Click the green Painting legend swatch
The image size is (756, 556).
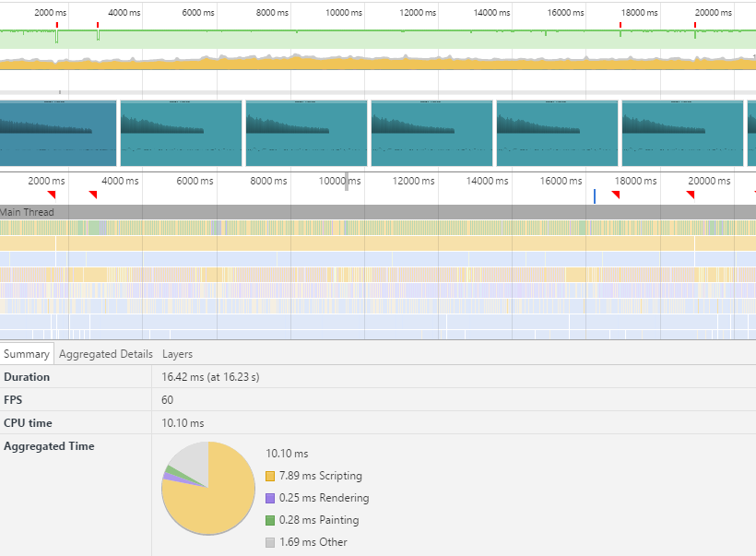pyautogui.click(x=270, y=521)
